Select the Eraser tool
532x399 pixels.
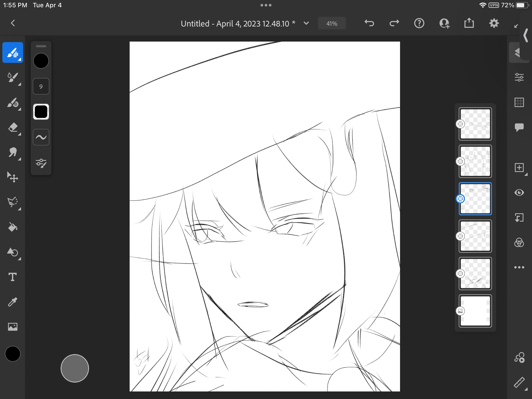pos(12,128)
